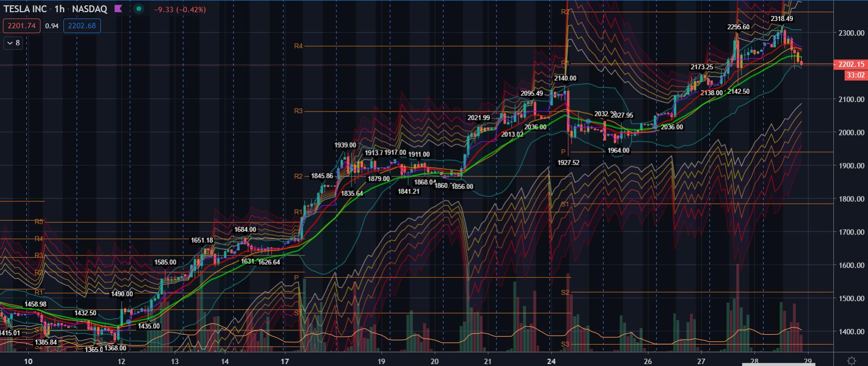Click date 24 on the time axis

(x=551, y=361)
